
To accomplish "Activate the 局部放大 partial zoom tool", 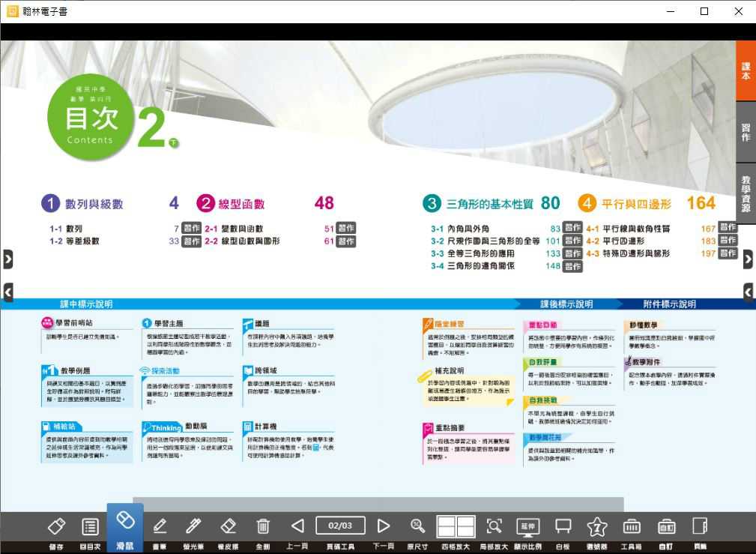I will tap(495, 526).
